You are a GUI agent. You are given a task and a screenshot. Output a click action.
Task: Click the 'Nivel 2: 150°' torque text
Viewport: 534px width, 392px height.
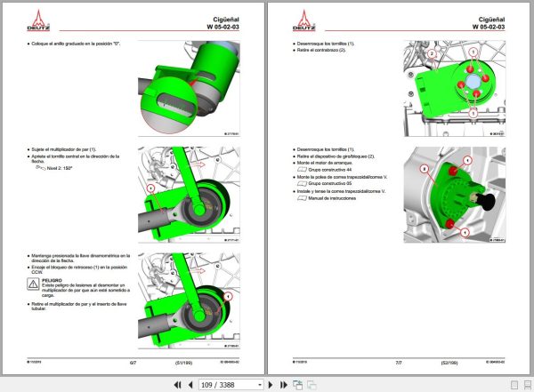pyautogui.click(x=60, y=168)
